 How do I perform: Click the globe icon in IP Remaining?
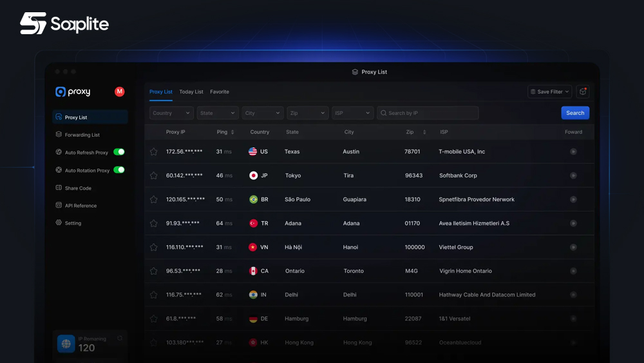point(66,344)
